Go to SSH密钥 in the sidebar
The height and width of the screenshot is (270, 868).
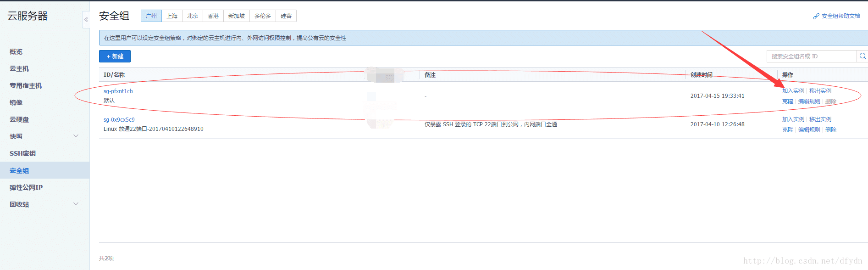pos(22,153)
